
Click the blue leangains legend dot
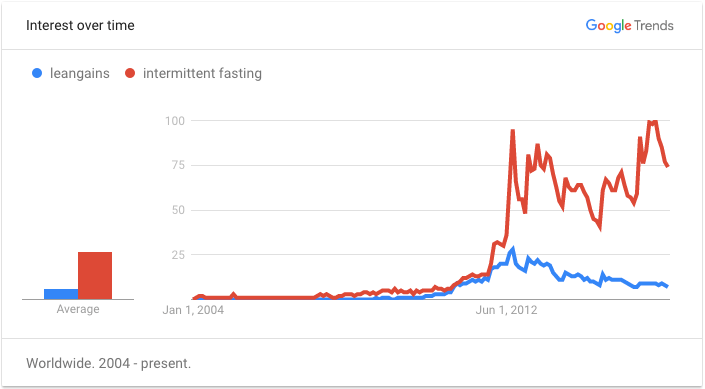(x=37, y=73)
